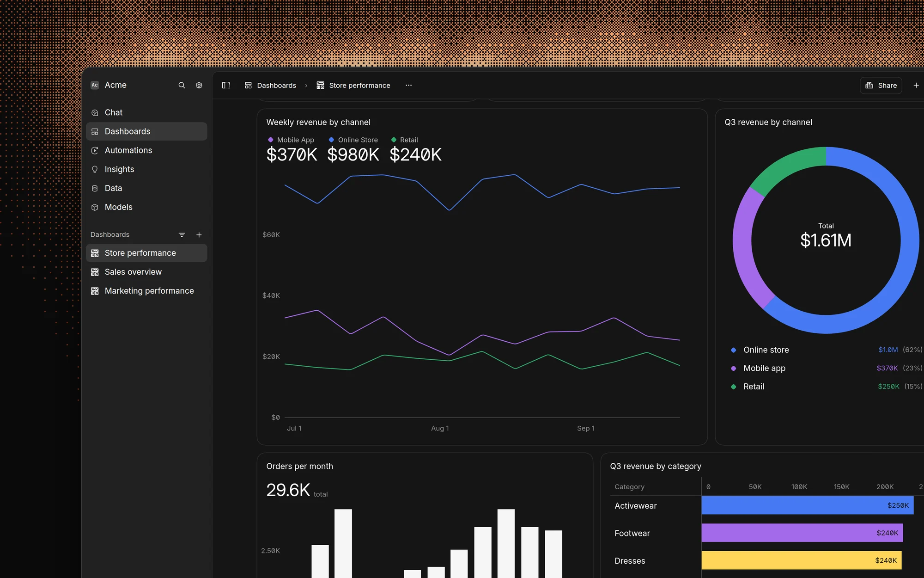Click the Dresses $240K yellow bar

[802, 560]
